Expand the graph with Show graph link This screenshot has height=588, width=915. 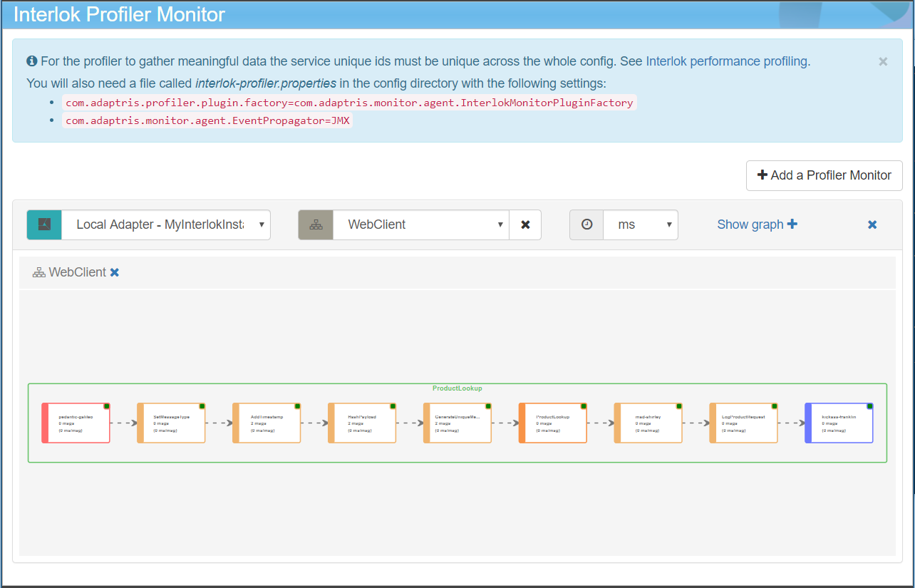(757, 225)
